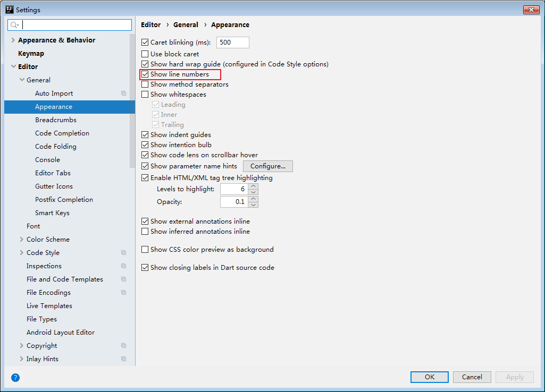The width and height of the screenshot is (545, 392).
Task: Click Configure button for parameter hints
Action: pyautogui.click(x=268, y=166)
